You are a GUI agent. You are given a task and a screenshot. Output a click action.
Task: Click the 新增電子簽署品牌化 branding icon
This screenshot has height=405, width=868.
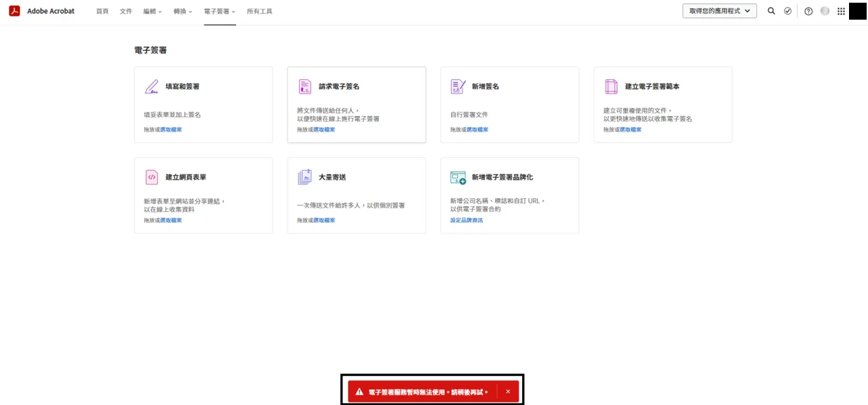pyautogui.click(x=458, y=178)
